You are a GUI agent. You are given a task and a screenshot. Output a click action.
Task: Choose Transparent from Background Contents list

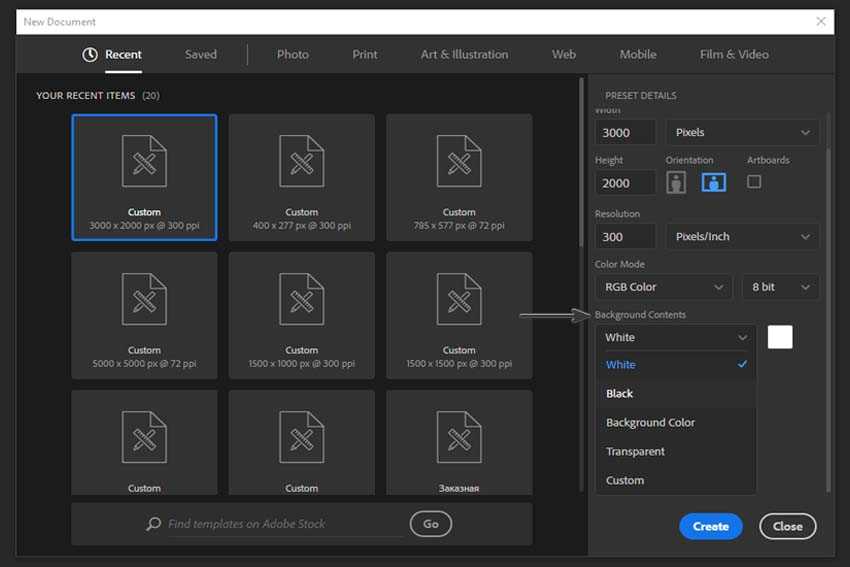point(635,452)
